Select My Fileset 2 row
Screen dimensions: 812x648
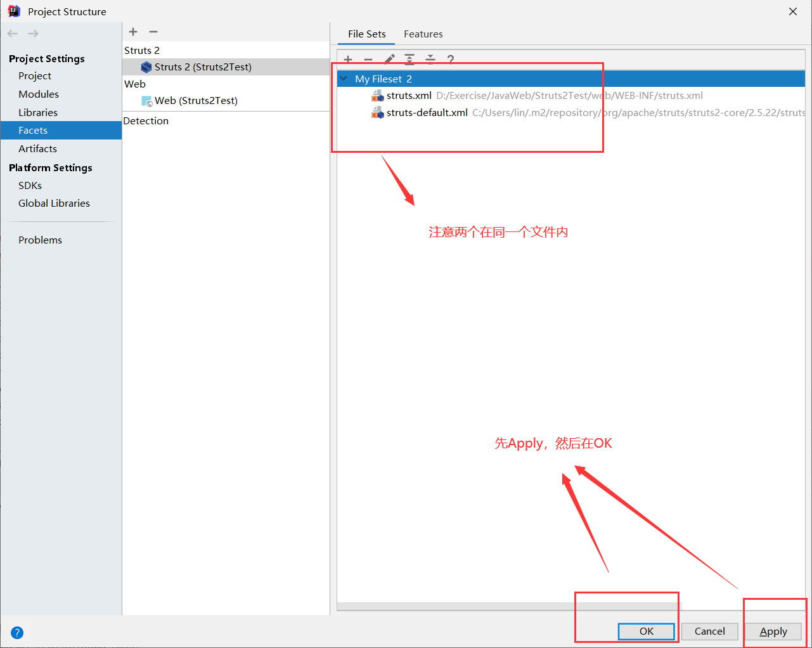pyautogui.click(x=571, y=79)
